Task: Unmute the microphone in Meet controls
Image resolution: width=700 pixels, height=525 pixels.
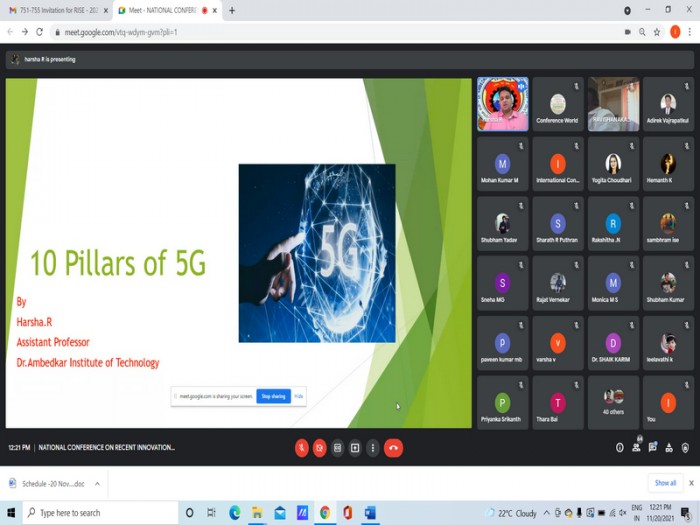Action: coord(302,448)
